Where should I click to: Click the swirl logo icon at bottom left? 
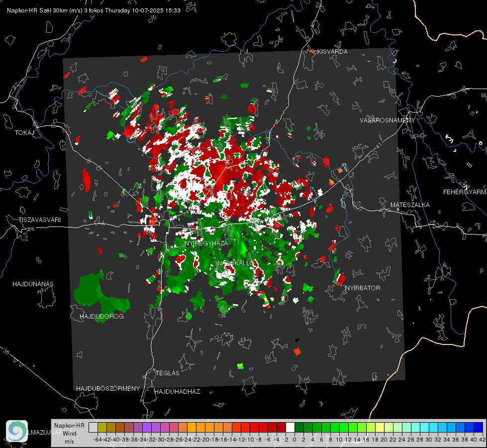tap(17, 431)
